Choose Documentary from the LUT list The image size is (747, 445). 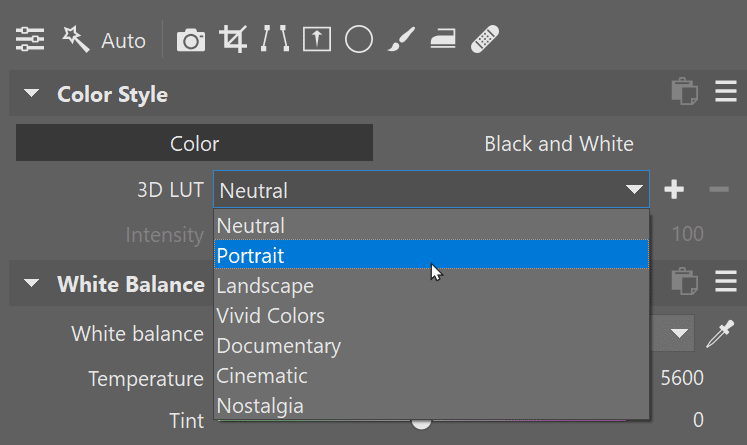click(431, 345)
